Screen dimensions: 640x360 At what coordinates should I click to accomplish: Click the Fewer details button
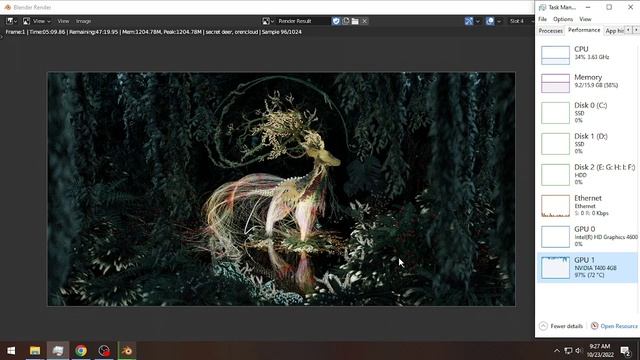point(561,326)
